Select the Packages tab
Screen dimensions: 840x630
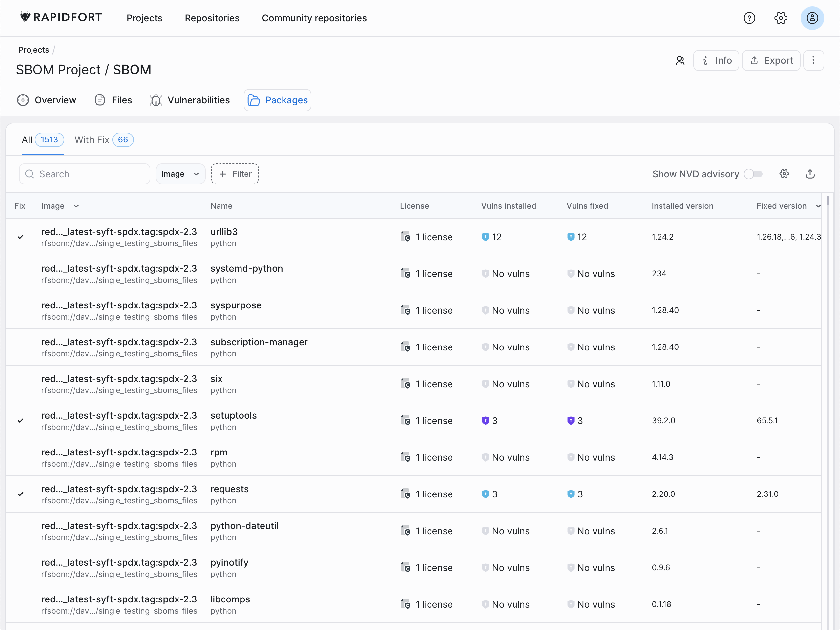(277, 100)
